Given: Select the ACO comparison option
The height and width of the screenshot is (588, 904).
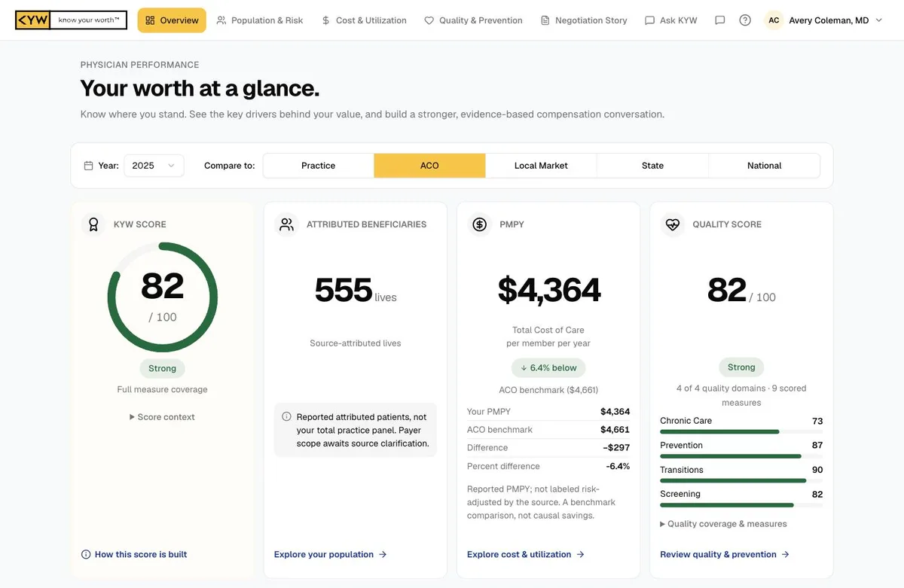Looking at the screenshot, I should 429,166.
